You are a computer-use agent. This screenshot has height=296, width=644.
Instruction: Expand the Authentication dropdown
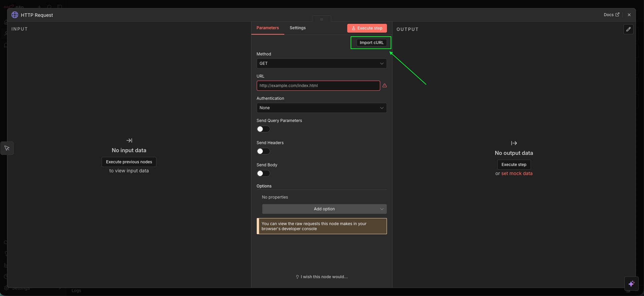pos(321,108)
